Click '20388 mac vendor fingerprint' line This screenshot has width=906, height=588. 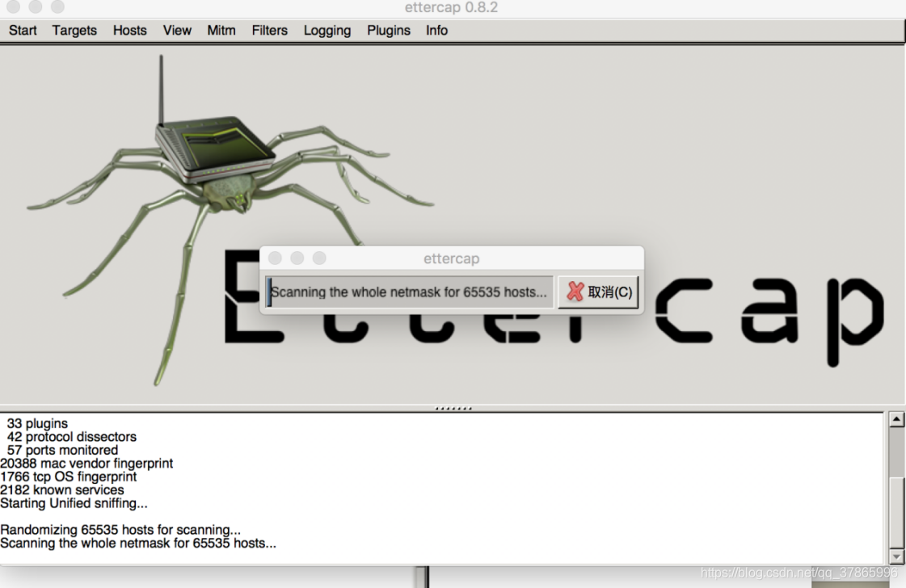86,464
